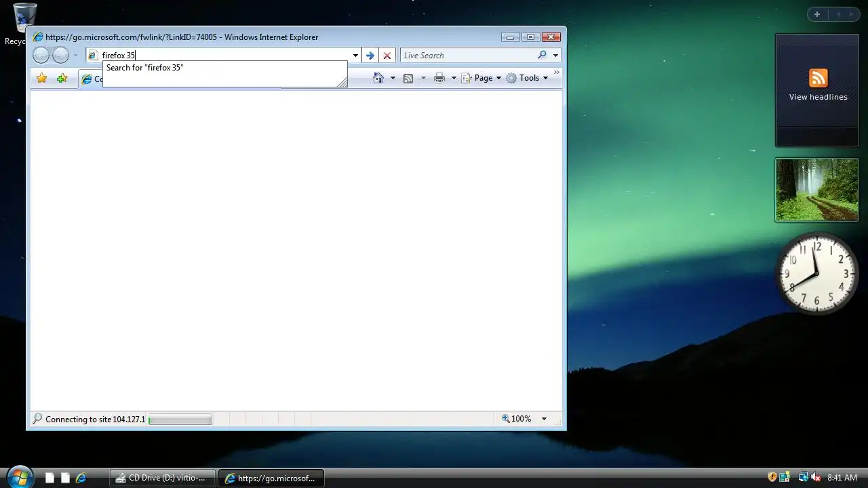Open the Windows Start orb
The image size is (868, 488).
[x=19, y=477]
